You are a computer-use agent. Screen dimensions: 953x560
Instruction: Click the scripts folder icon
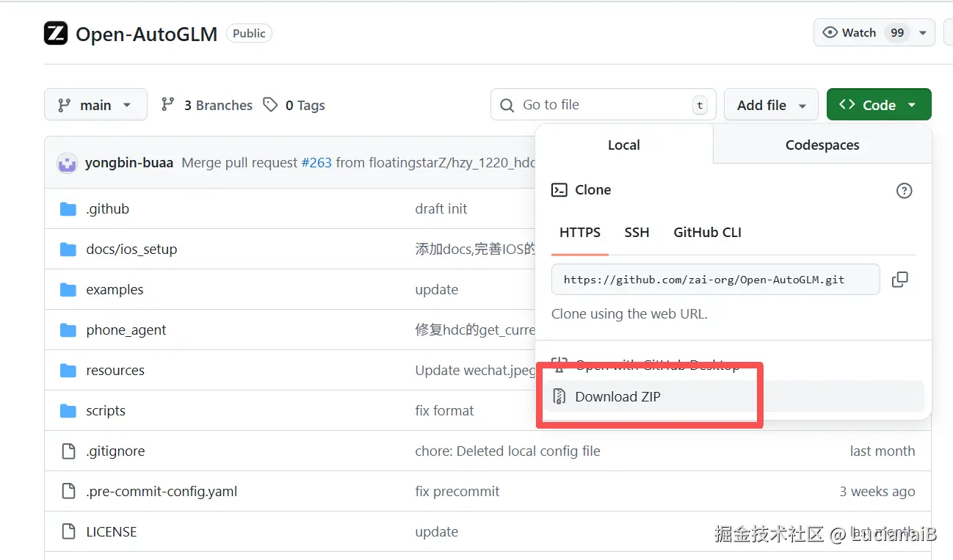tap(68, 411)
